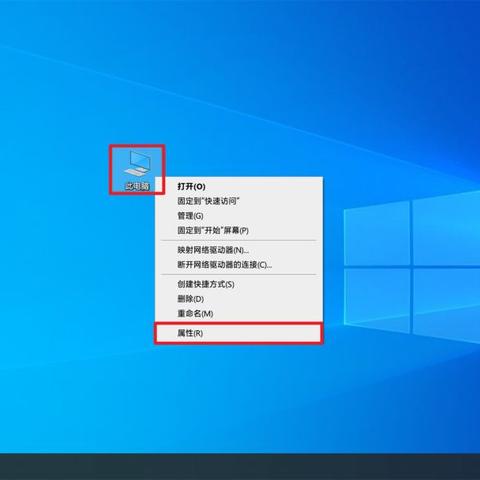Choose 映射网络驱动器(N)... entry

tap(239, 250)
